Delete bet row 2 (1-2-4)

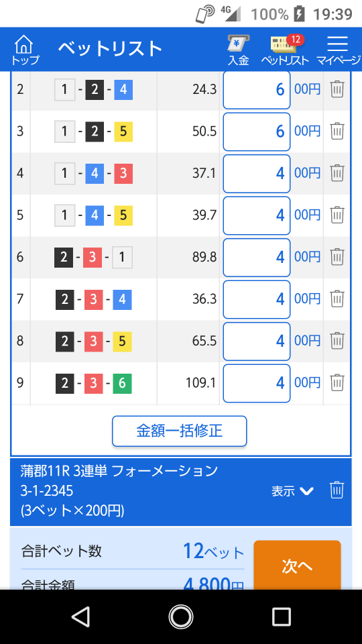(x=337, y=89)
